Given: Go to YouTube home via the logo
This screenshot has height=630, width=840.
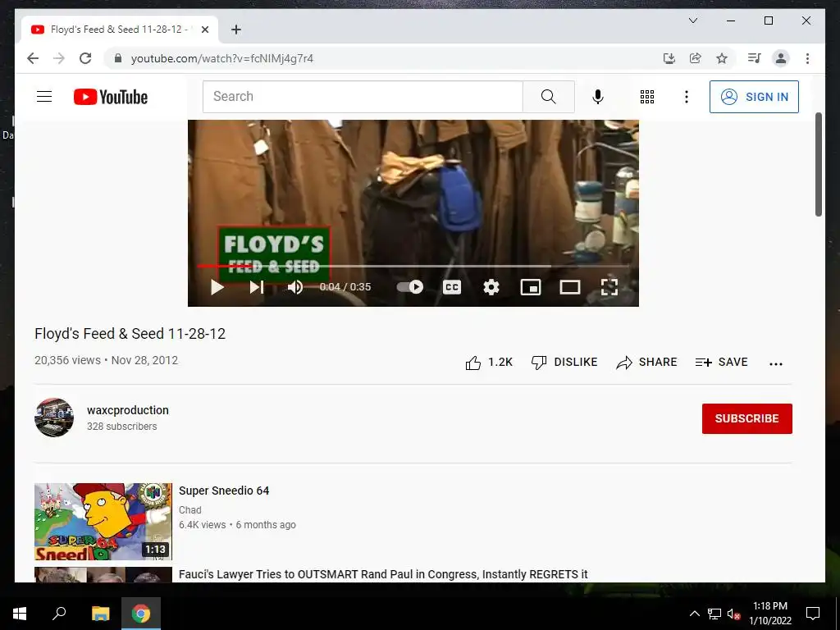Looking at the screenshot, I should pos(111,97).
